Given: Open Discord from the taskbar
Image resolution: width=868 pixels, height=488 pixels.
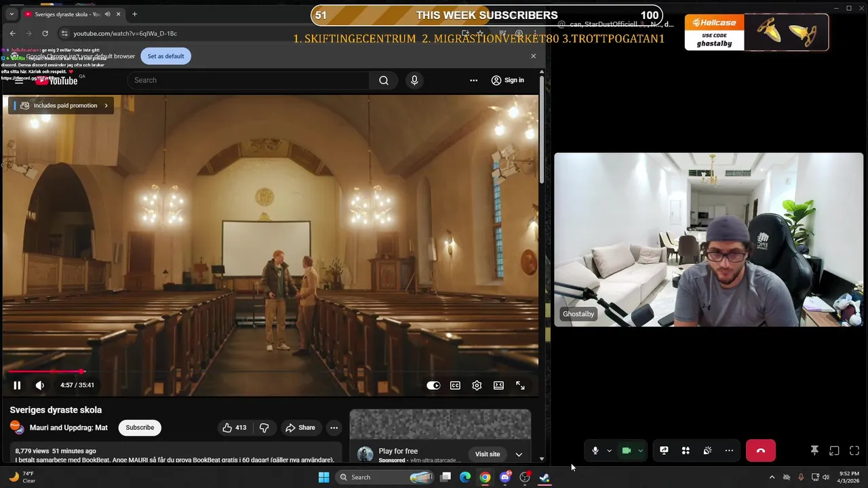Looking at the screenshot, I should click(505, 477).
